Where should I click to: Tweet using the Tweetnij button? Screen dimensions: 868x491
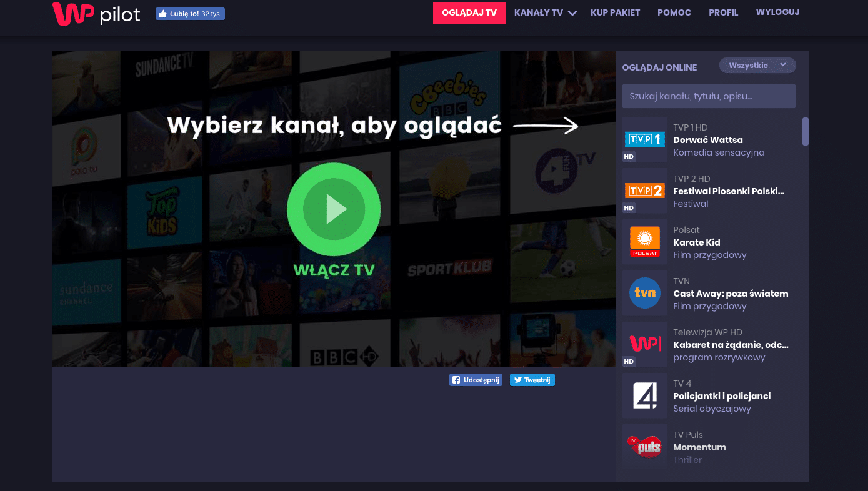coord(532,380)
